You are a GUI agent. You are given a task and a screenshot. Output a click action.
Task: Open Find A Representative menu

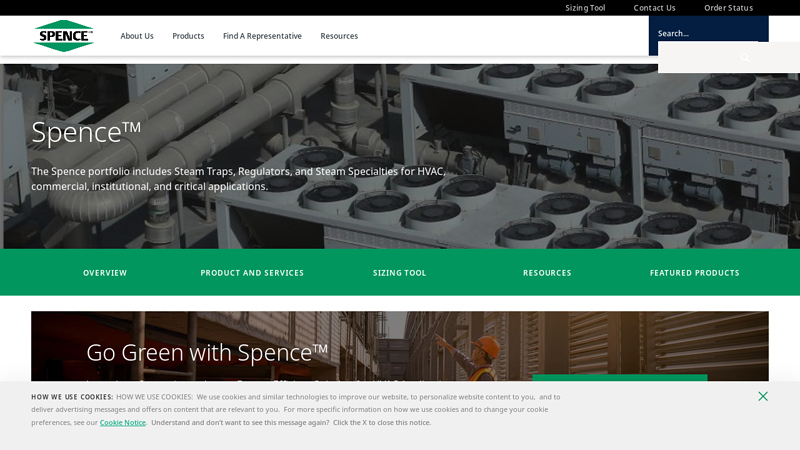click(262, 36)
